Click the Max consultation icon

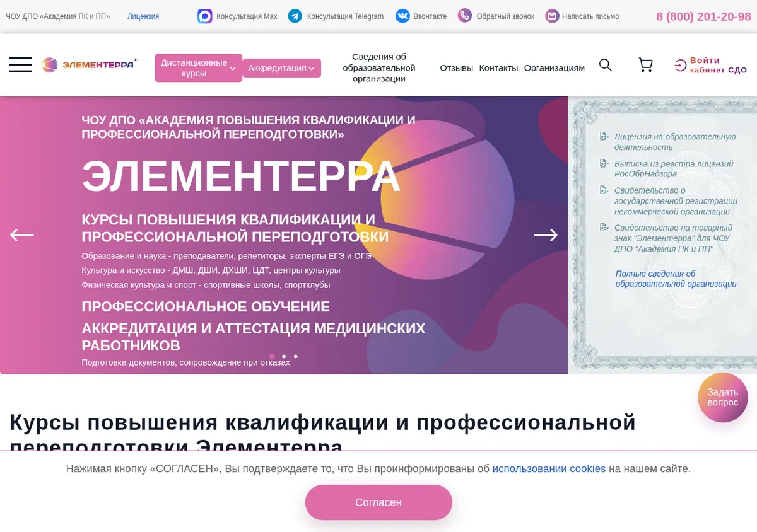(x=204, y=16)
